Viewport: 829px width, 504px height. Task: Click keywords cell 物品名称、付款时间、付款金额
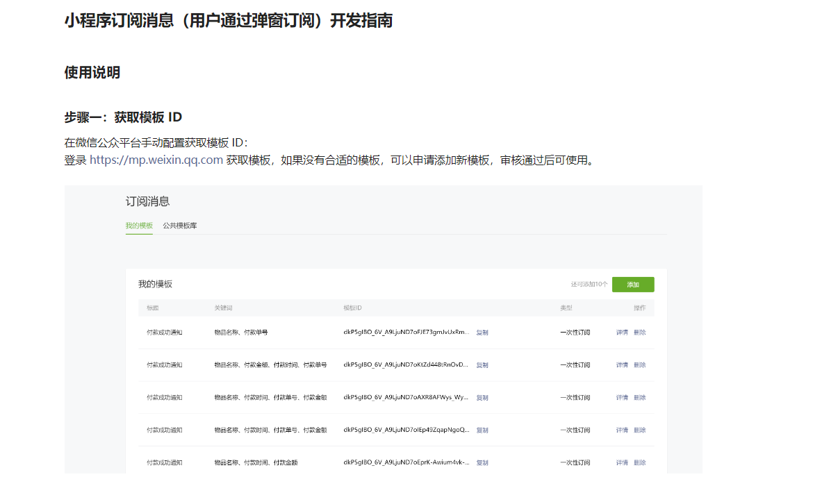coord(256,463)
